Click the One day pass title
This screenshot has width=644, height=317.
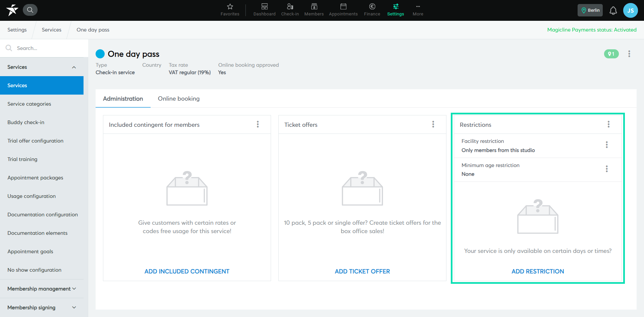[133, 54]
